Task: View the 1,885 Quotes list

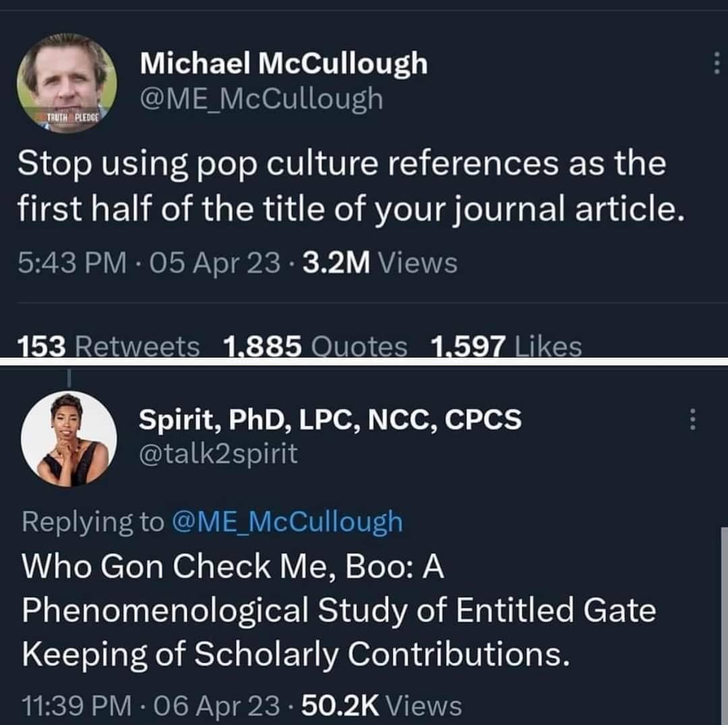Action: 315,346
